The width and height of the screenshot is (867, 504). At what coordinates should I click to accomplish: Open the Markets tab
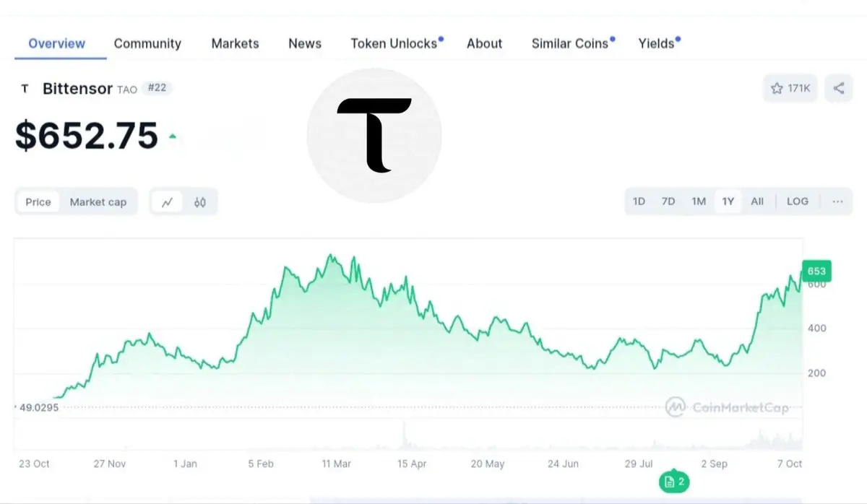pyautogui.click(x=235, y=43)
